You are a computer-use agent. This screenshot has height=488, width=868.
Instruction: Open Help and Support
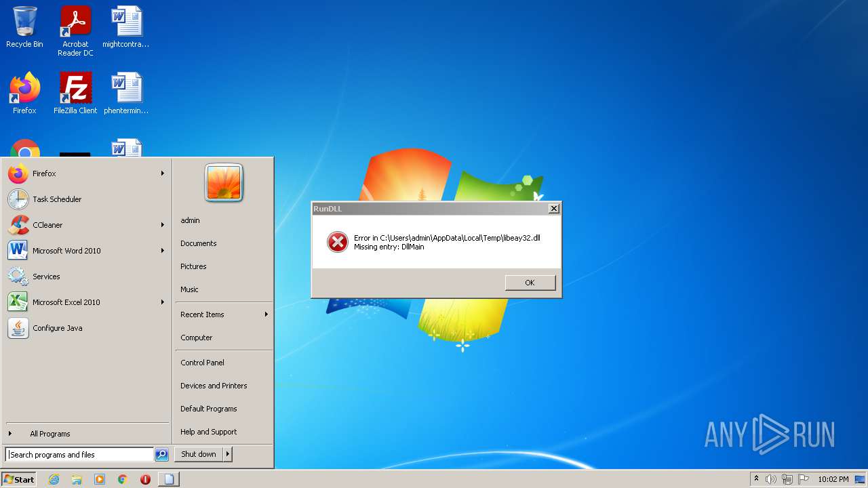coord(209,432)
